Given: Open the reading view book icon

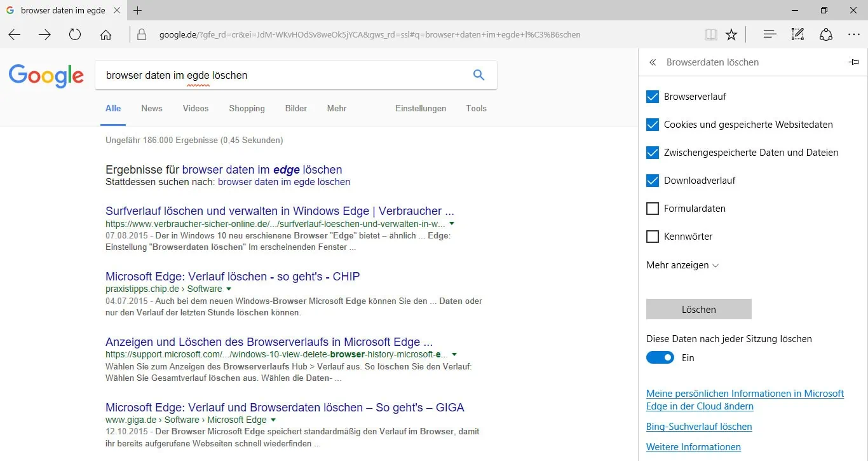Looking at the screenshot, I should click(x=711, y=34).
